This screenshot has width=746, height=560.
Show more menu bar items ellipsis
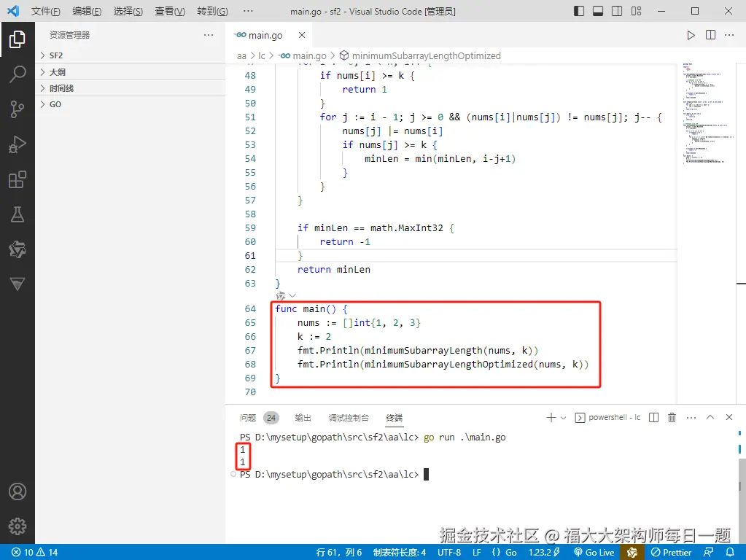(248, 11)
